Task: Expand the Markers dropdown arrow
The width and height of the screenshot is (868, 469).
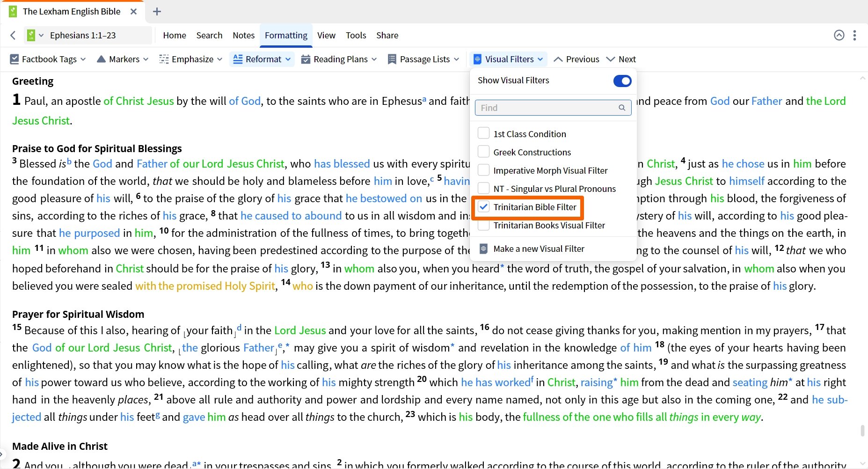Action: coord(146,59)
